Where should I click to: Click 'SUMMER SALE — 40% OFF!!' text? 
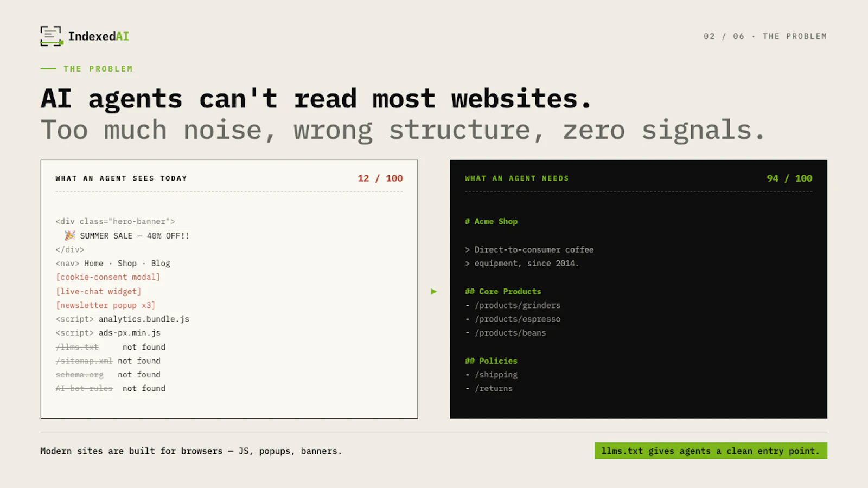[x=135, y=236]
